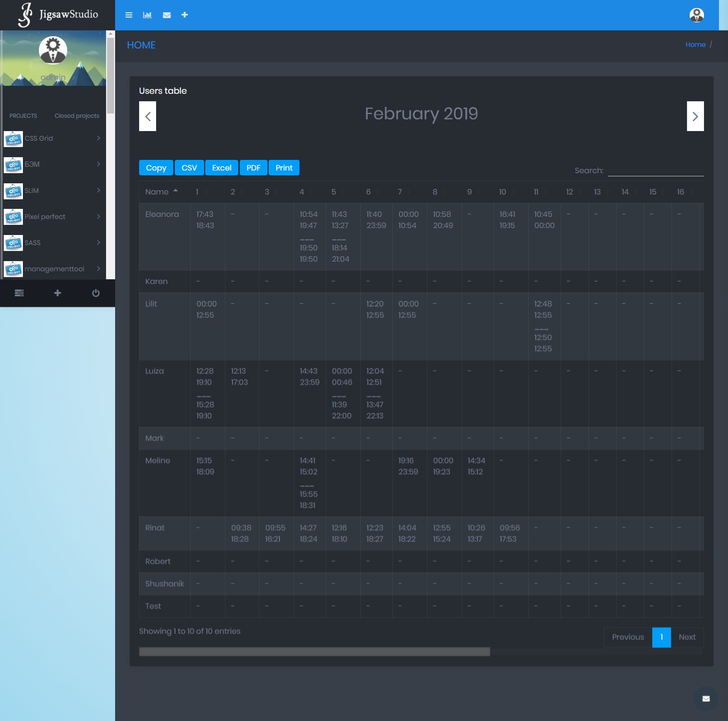Open the envelope messages icon in top bar

coord(167,15)
